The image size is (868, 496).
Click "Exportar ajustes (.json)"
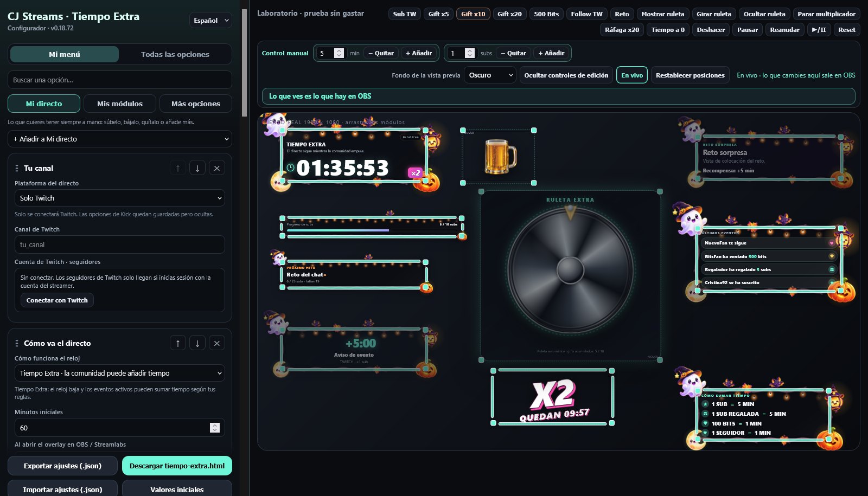tap(62, 466)
